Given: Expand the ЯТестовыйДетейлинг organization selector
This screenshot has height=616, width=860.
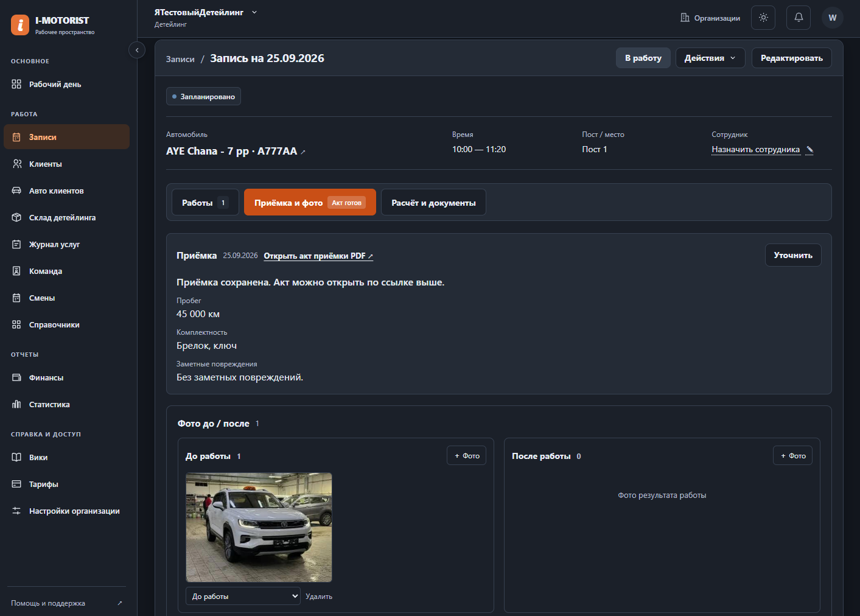Looking at the screenshot, I should pyautogui.click(x=206, y=12).
